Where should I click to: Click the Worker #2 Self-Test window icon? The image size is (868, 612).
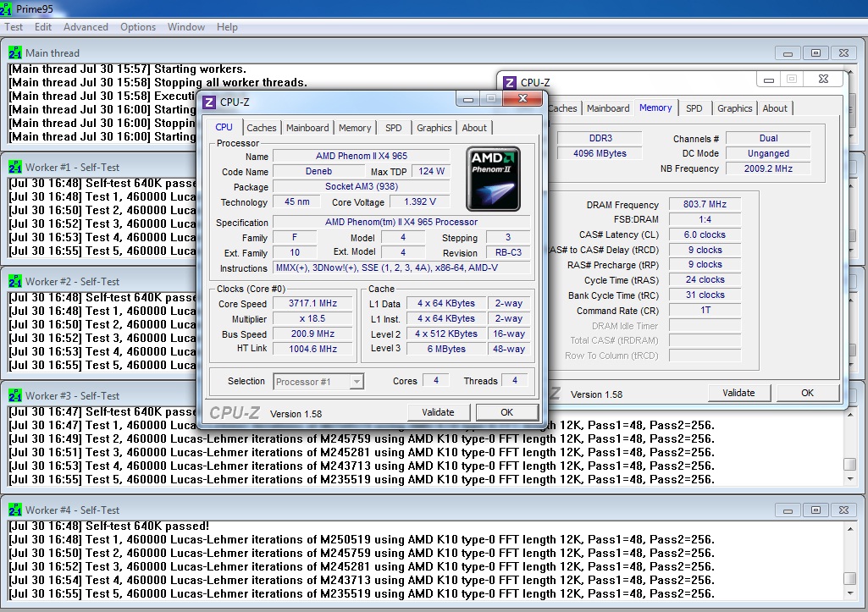coord(15,282)
